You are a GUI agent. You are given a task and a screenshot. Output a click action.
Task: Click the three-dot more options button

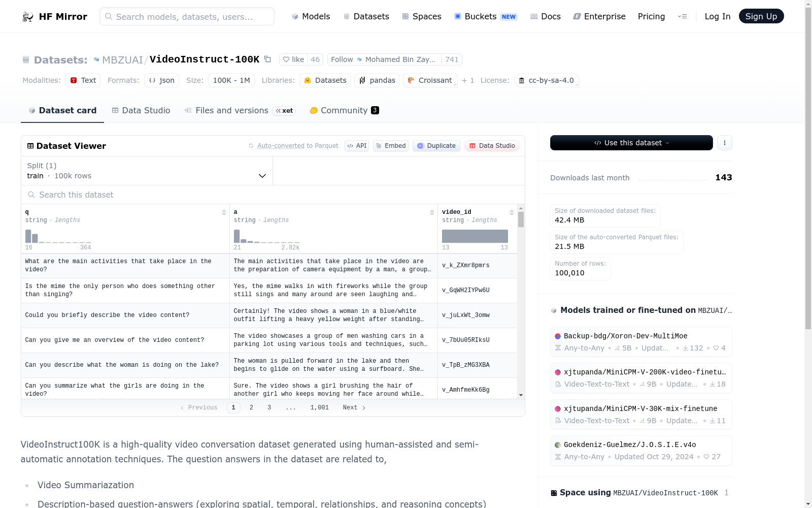tap(725, 143)
